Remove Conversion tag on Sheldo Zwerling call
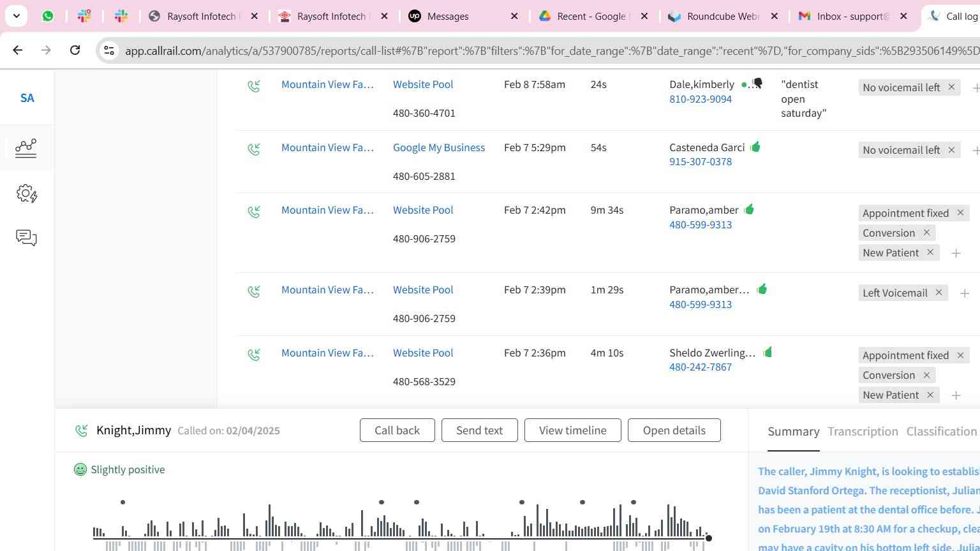 pyautogui.click(x=926, y=374)
